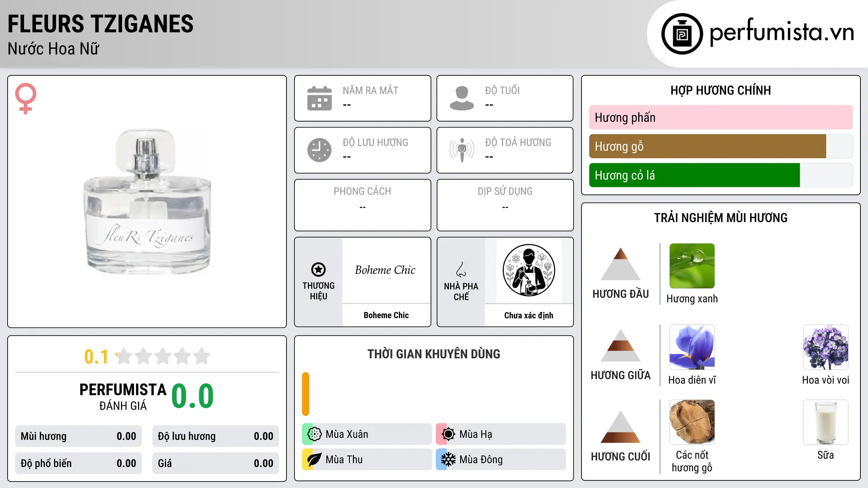
Task: Click the ĐỘ LƯU HƯƠNG card label
Action: (x=376, y=142)
